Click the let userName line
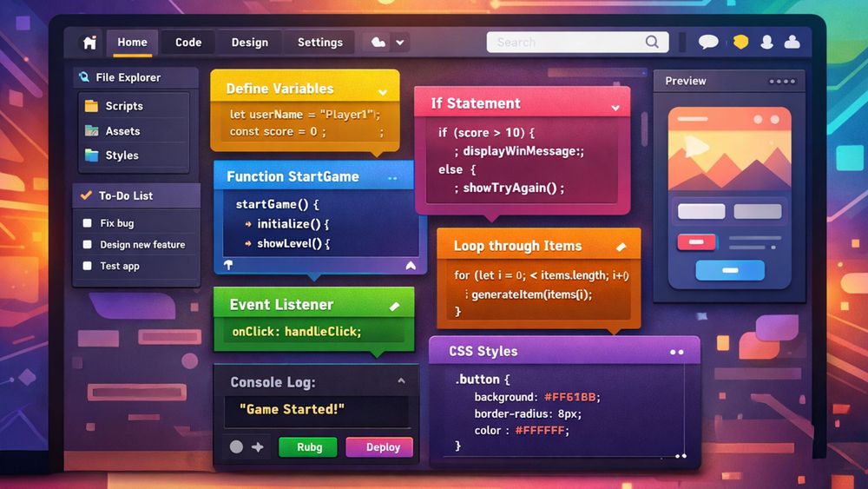 pos(305,115)
